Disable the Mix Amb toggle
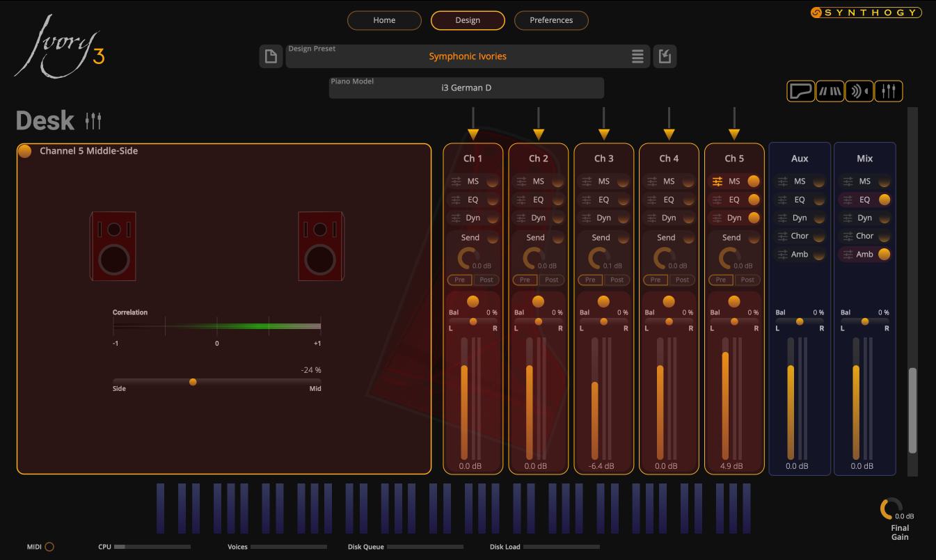Viewport: 936px width, 560px height. coord(885,254)
